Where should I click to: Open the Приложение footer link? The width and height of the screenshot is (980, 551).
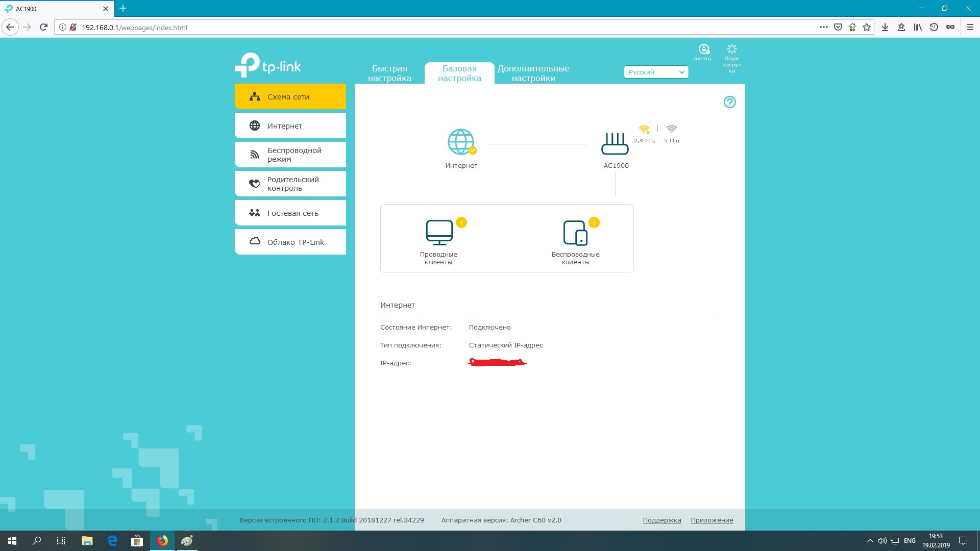click(x=712, y=520)
